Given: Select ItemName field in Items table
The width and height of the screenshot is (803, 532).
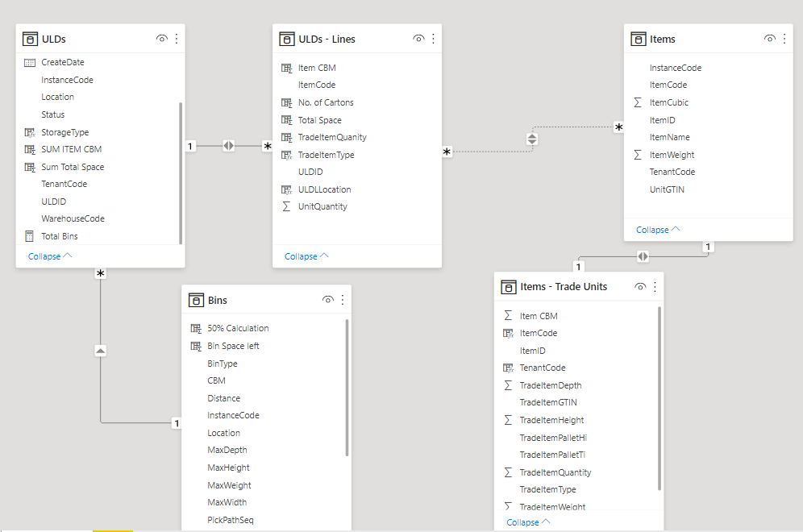Looking at the screenshot, I should click(x=669, y=137).
